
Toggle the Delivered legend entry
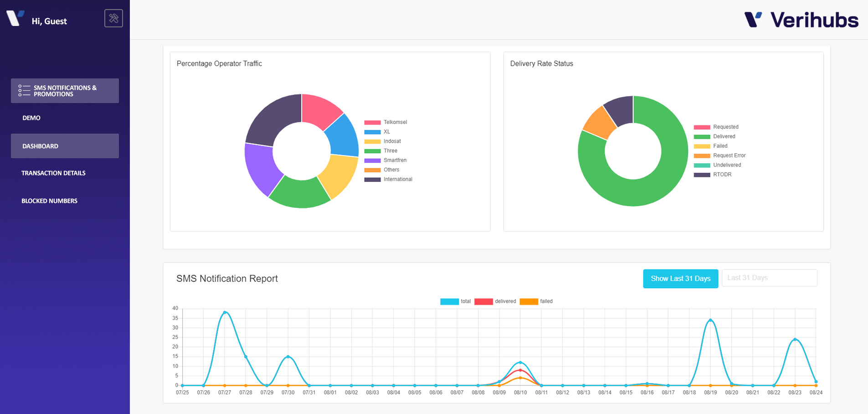(x=714, y=136)
